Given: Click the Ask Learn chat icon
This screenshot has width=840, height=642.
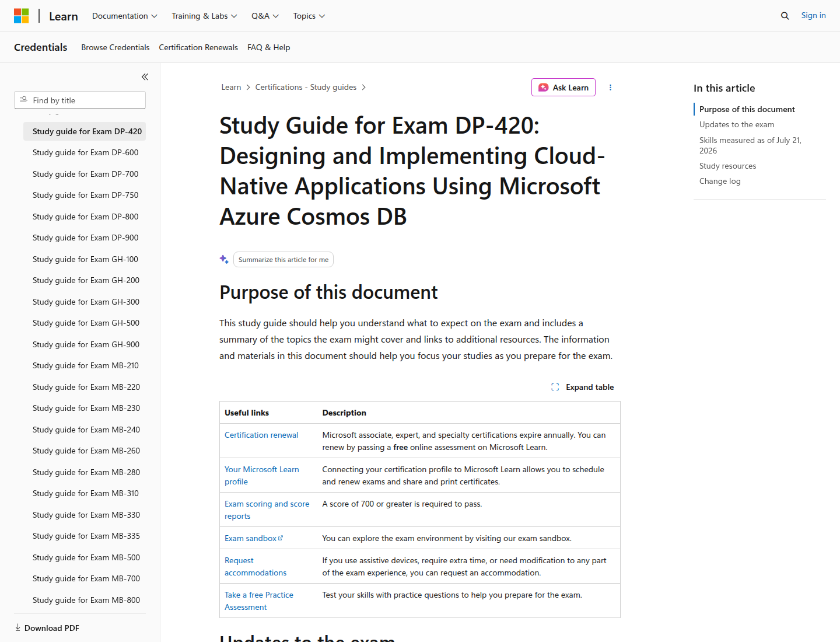Looking at the screenshot, I should pyautogui.click(x=544, y=88).
